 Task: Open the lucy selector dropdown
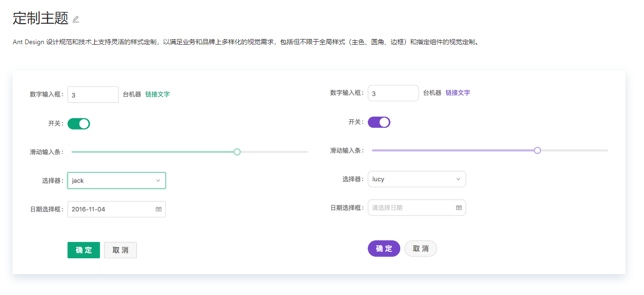click(x=412, y=179)
